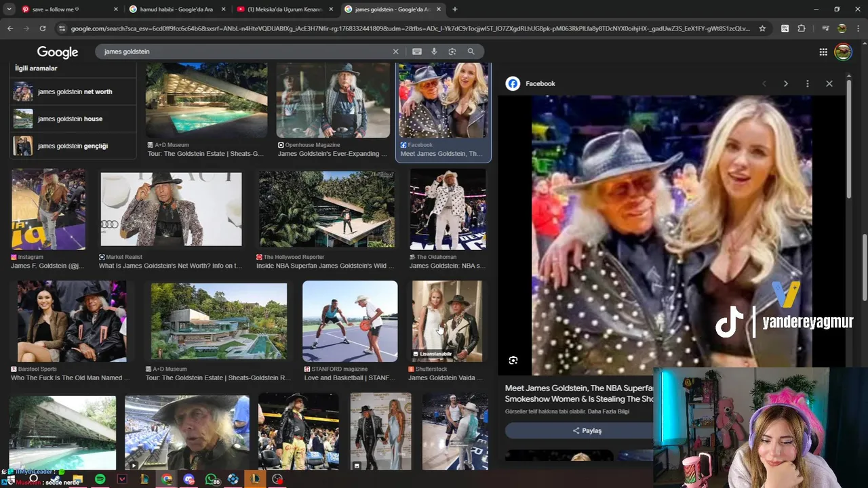Open the 'Meet James Goldstein, The NBA Superfan' title link
The width and height of the screenshot is (868, 488).
[579, 394]
